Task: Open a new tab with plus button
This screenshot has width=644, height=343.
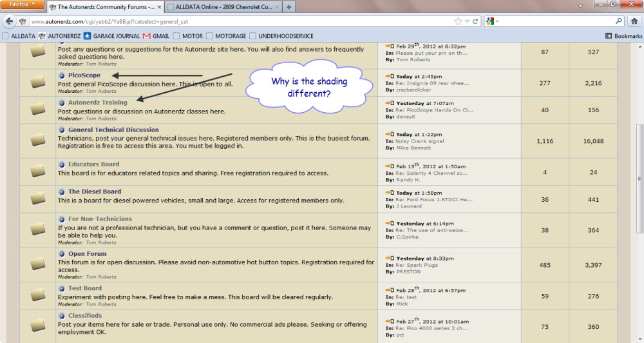Action: coord(289,7)
